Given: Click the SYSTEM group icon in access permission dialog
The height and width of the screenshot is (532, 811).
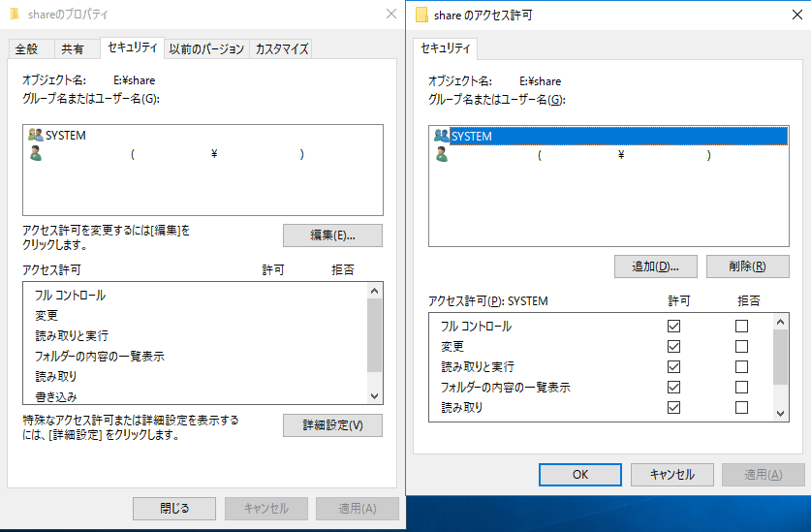Looking at the screenshot, I should click(442, 136).
